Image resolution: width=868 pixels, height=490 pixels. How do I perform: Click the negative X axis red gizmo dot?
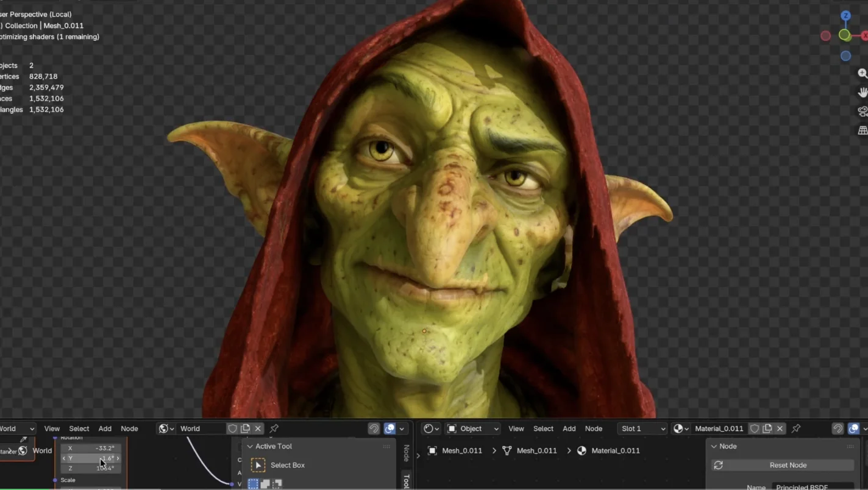tap(825, 36)
